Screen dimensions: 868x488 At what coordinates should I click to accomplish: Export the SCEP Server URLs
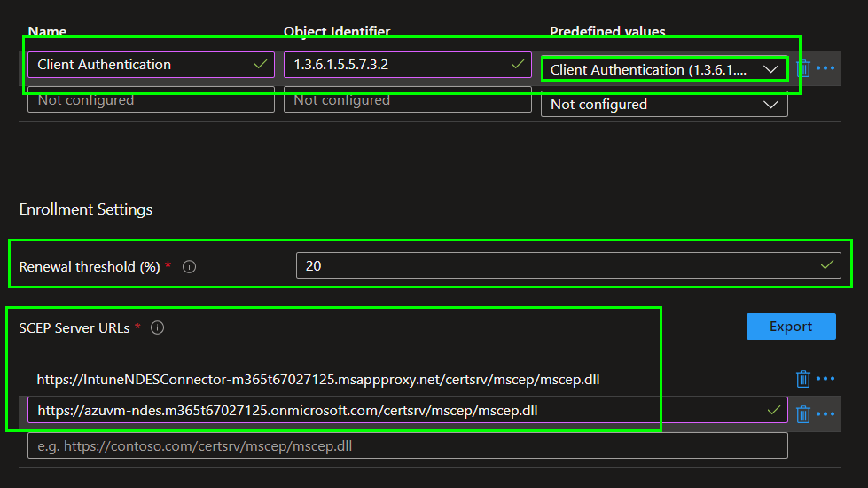pyautogui.click(x=791, y=327)
